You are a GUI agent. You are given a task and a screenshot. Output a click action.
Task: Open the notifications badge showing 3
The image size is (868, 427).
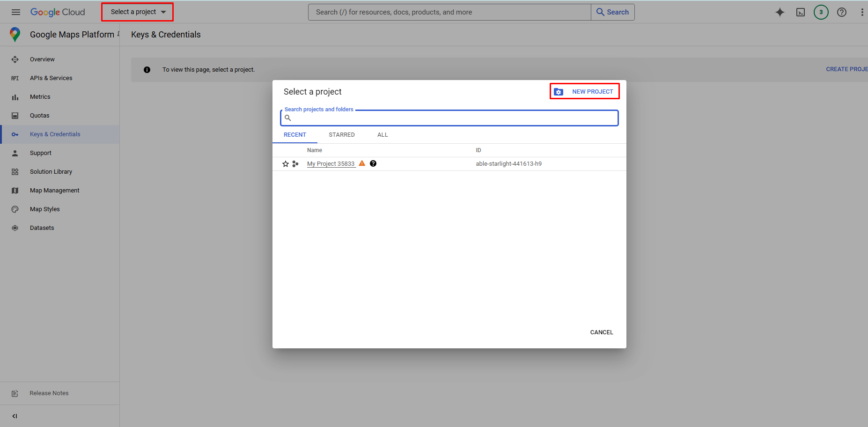click(x=821, y=12)
